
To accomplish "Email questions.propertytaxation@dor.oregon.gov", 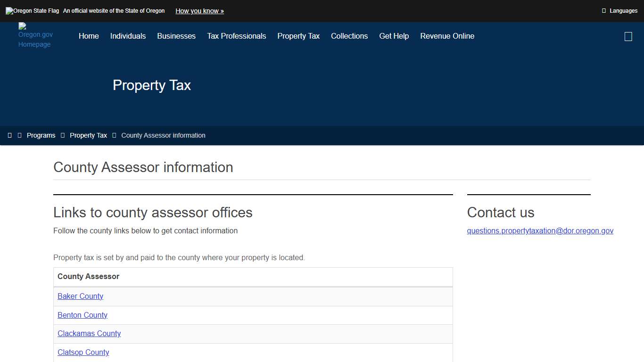I will point(540,230).
